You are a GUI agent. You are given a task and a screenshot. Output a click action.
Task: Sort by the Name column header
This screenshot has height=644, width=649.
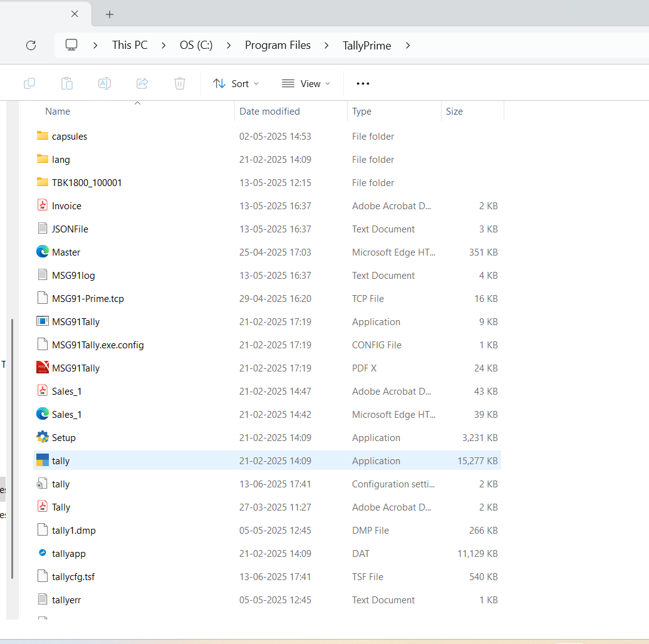click(x=58, y=112)
